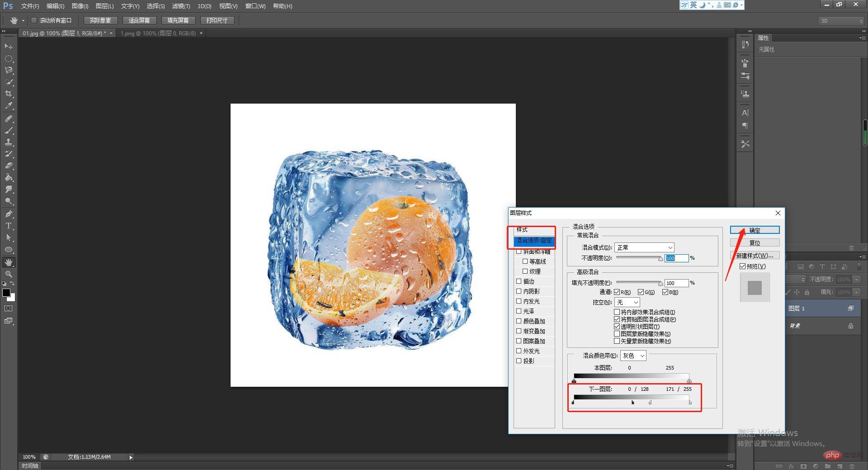The image size is (868, 470).
Task: Open the 混合模式 dropdown
Action: (x=644, y=247)
